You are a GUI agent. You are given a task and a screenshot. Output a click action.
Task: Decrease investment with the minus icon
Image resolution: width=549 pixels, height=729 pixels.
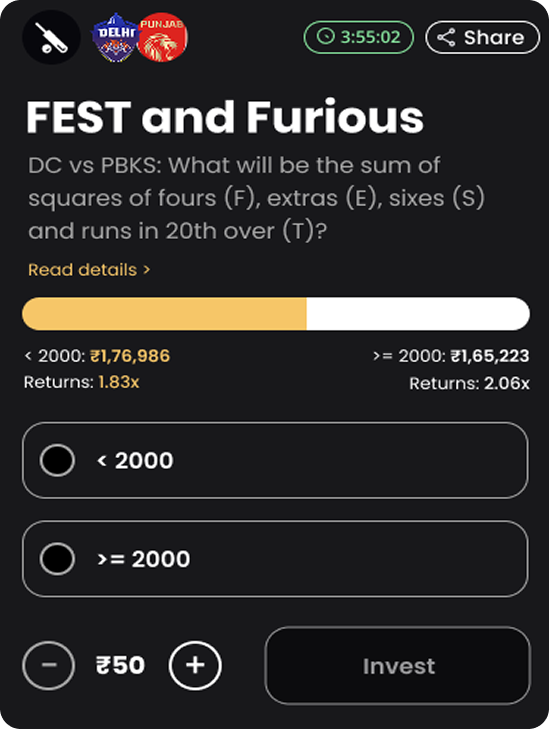pyautogui.click(x=48, y=665)
